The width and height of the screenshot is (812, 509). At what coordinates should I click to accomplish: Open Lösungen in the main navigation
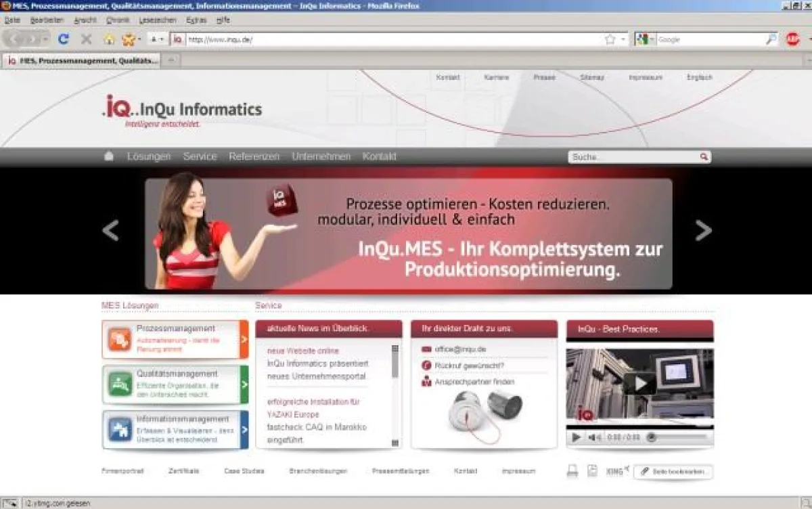click(x=149, y=156)
